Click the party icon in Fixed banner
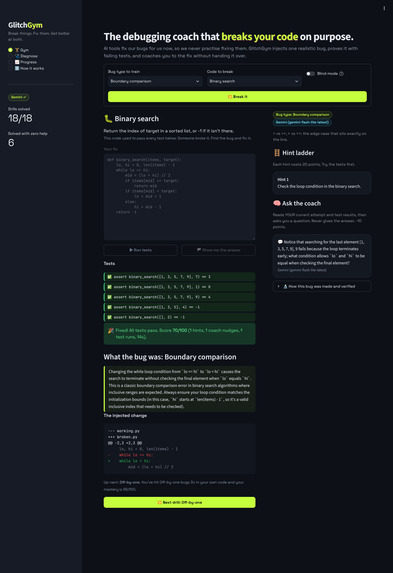The width and height of the screenshot is (393, 573). tap(110, 331)
